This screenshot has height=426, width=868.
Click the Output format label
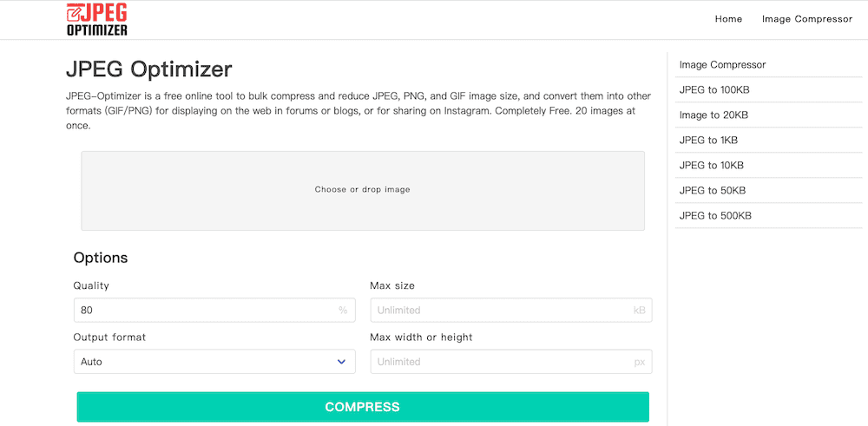109,338
